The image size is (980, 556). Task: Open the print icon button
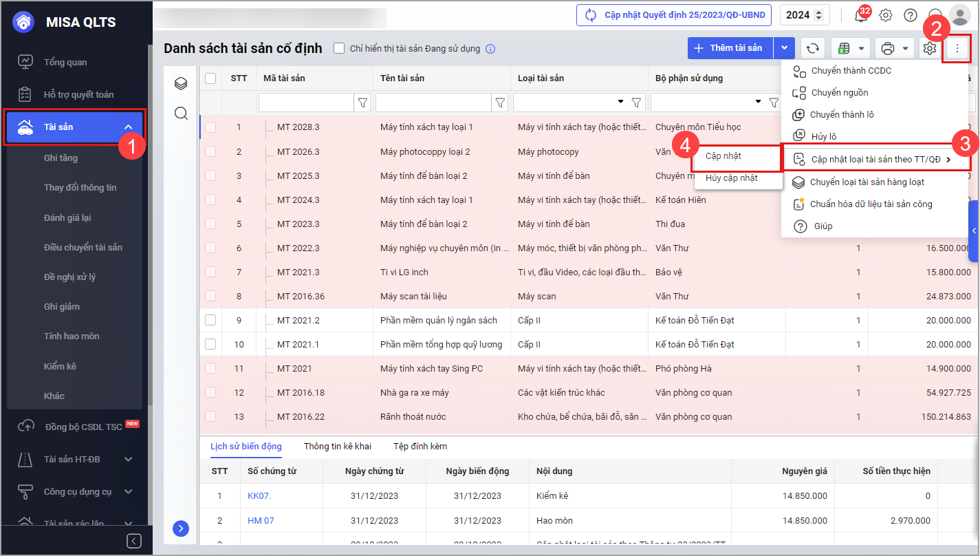point(888,48)
